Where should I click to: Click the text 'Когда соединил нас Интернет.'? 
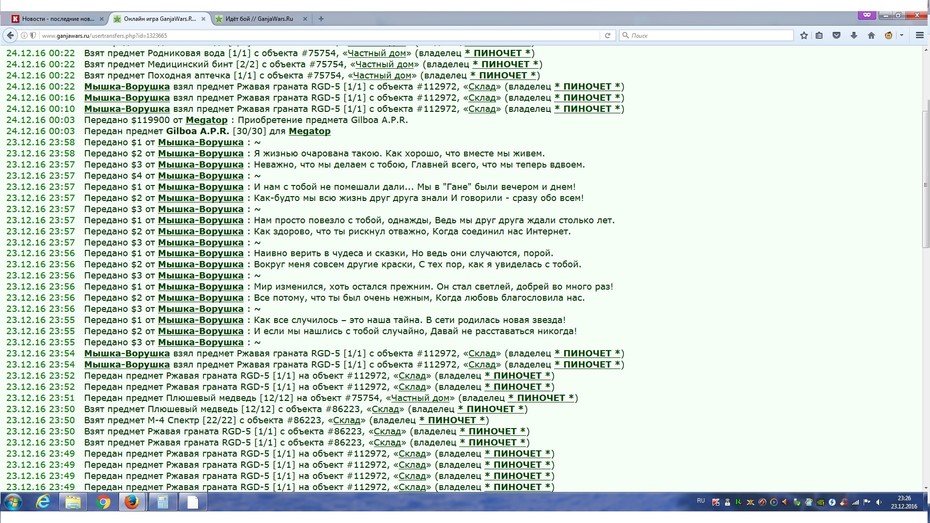click(x=501, y=231)
